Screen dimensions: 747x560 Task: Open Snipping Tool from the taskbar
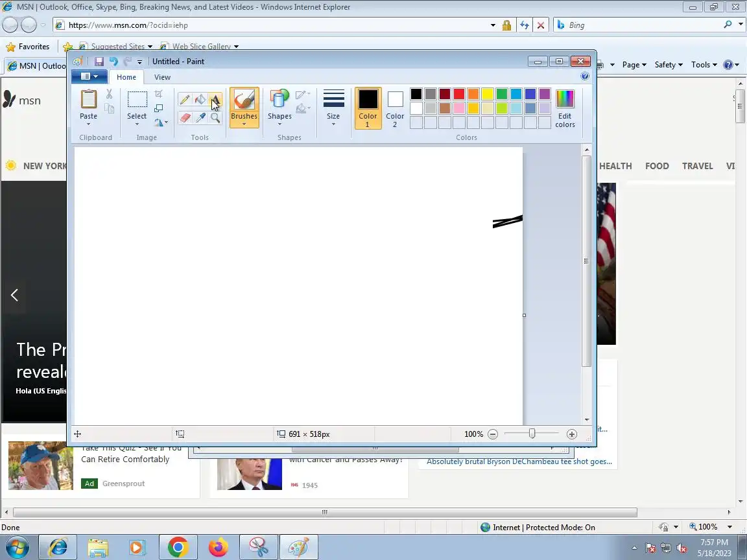coord(258,548)
